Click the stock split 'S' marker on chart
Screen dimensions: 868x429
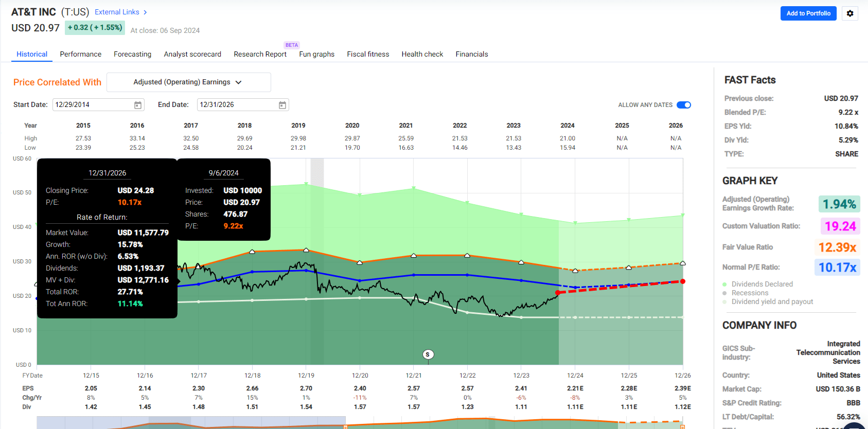pyautogui.click(x=428, y=354)
